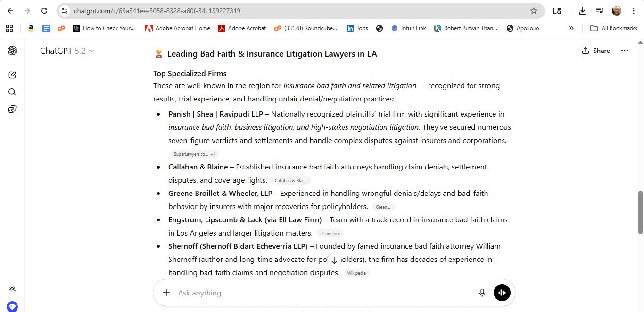Open the Wikipedia source chip
644x312 pixels.
point(356,273)
